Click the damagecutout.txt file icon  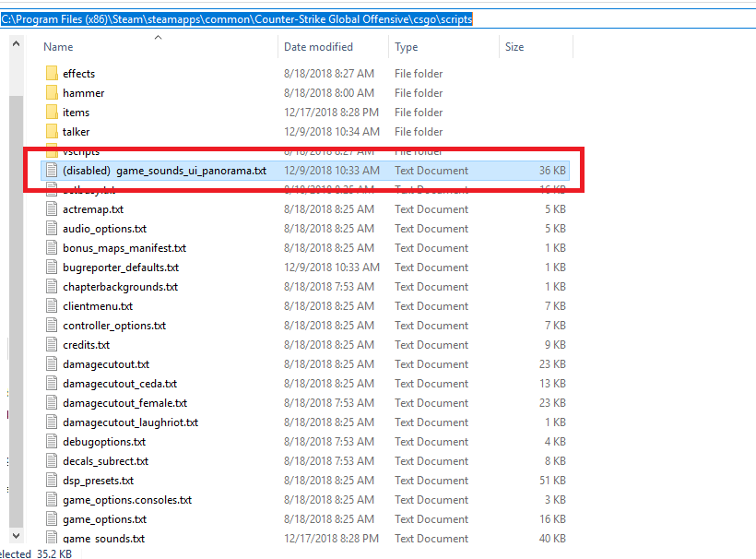(x=52, y=363)
